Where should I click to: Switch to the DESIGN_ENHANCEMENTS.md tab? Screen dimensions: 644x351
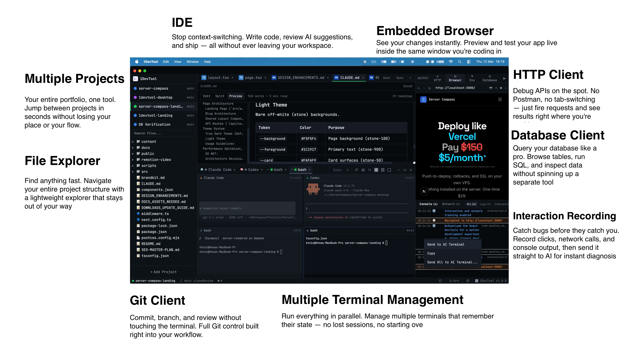299,78
